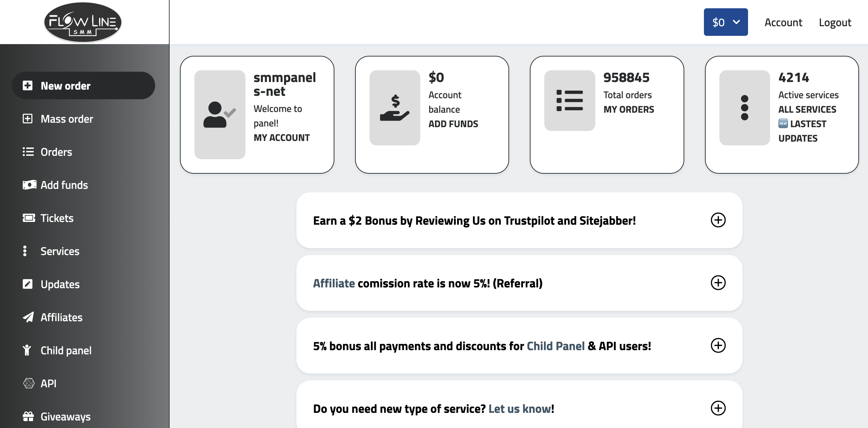
Task: Click the Let us know link
Action: coord(520,408)
